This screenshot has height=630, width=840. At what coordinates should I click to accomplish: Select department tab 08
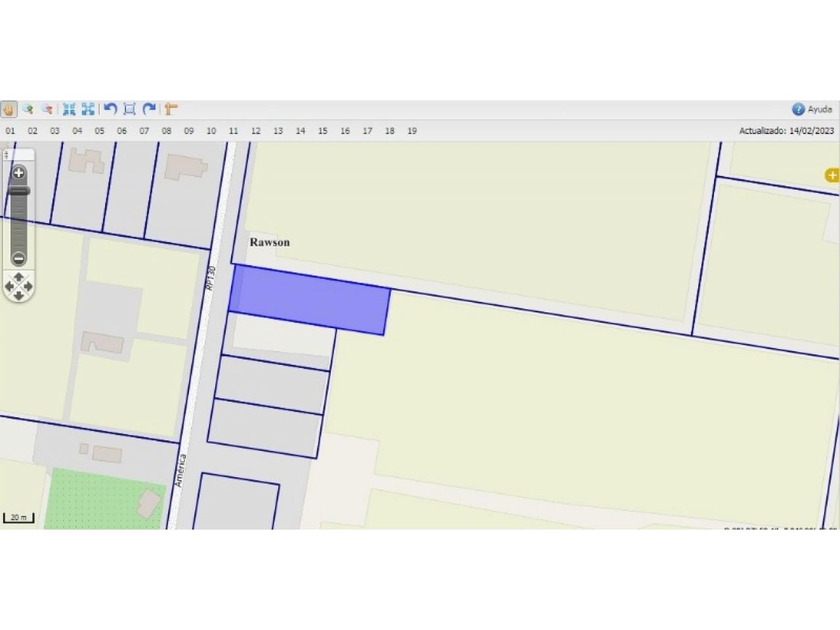click(167, 131)
